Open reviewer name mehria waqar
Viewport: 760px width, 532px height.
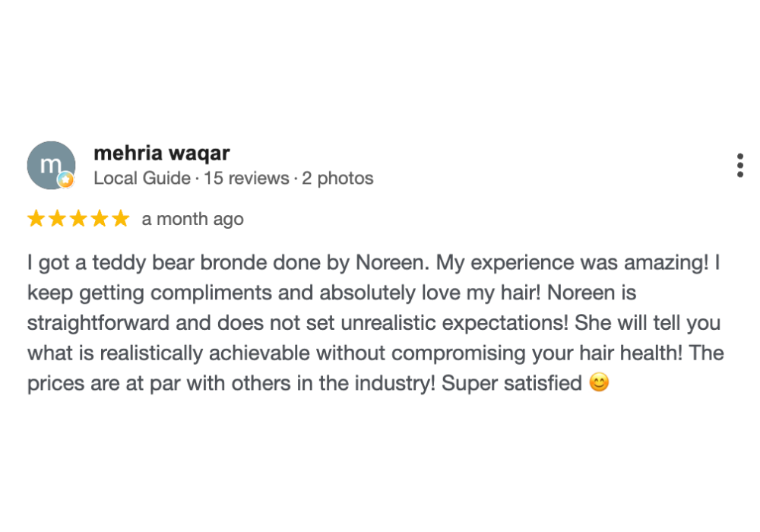161,153
